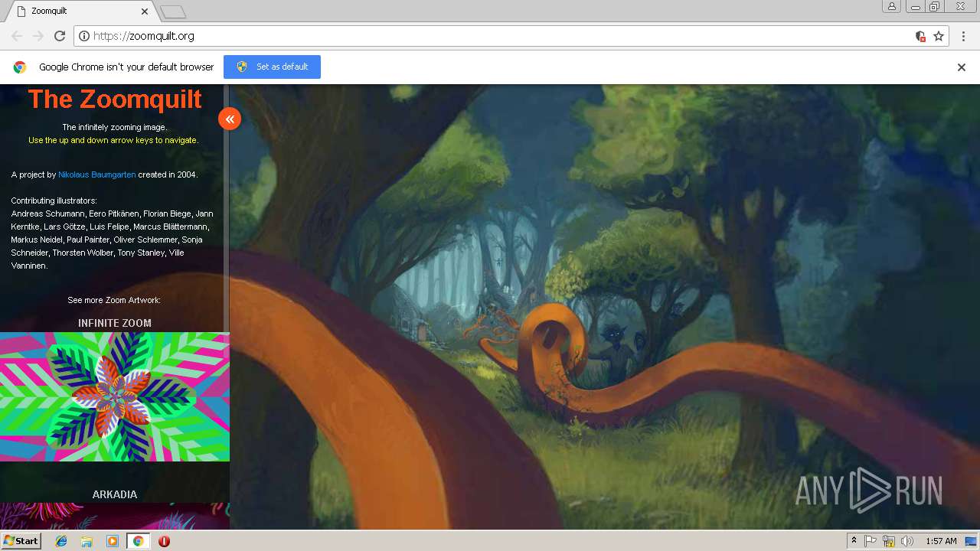980x551 pixels.
Task: Select the Zoomquilt tab
Action: tap(80, 11)
